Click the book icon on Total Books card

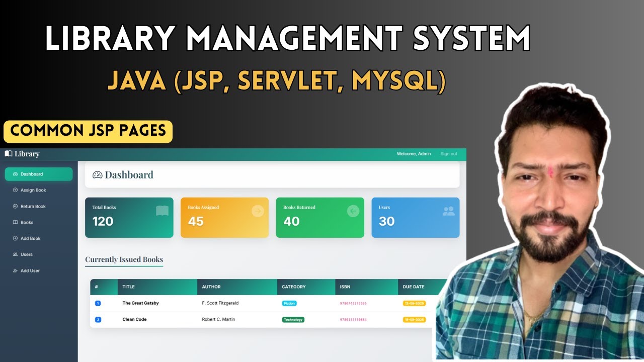point(162,211)
